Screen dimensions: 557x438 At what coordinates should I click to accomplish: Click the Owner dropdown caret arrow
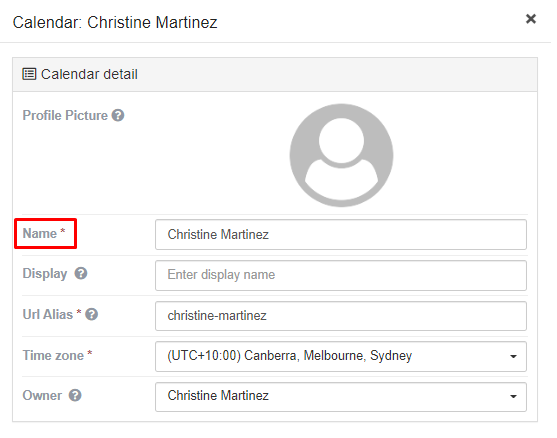pyautogui.click(x=513, y=397)
